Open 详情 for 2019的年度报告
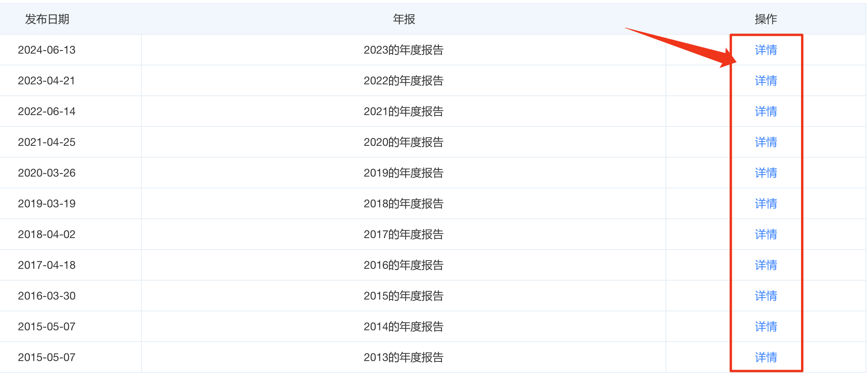The width and height of the screenshot is (868, 376). (x=766, y=173)
